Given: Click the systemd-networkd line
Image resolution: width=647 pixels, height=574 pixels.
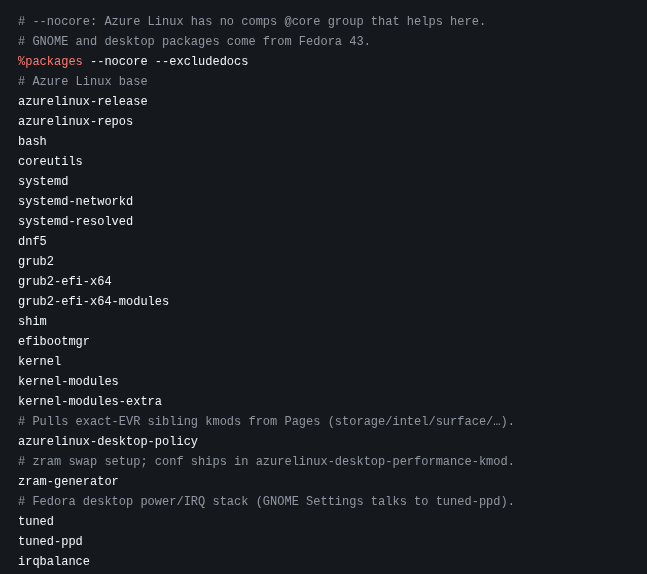Looking at the screenshot, I should coord(76,201).
